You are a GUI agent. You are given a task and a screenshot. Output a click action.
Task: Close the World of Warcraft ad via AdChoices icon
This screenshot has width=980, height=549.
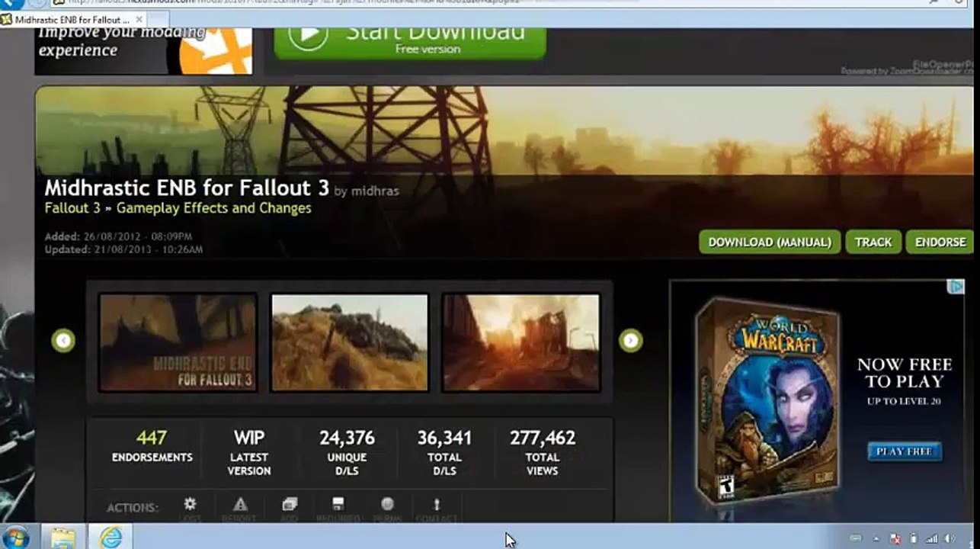956,287
